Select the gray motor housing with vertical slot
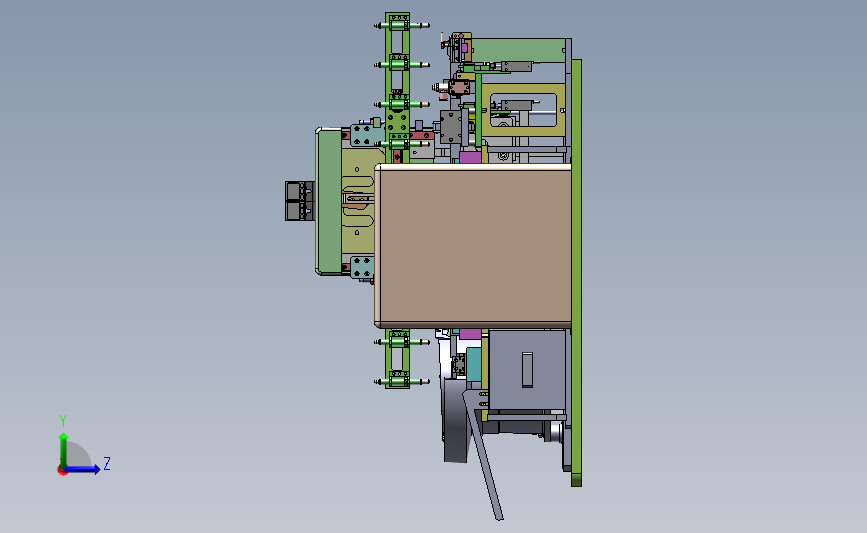This screenshot has height=533, width=867. coord(527,370)
